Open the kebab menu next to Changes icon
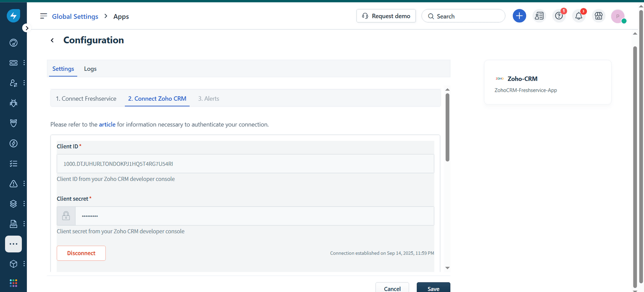644x292 pixels. [x=24, y=83]
